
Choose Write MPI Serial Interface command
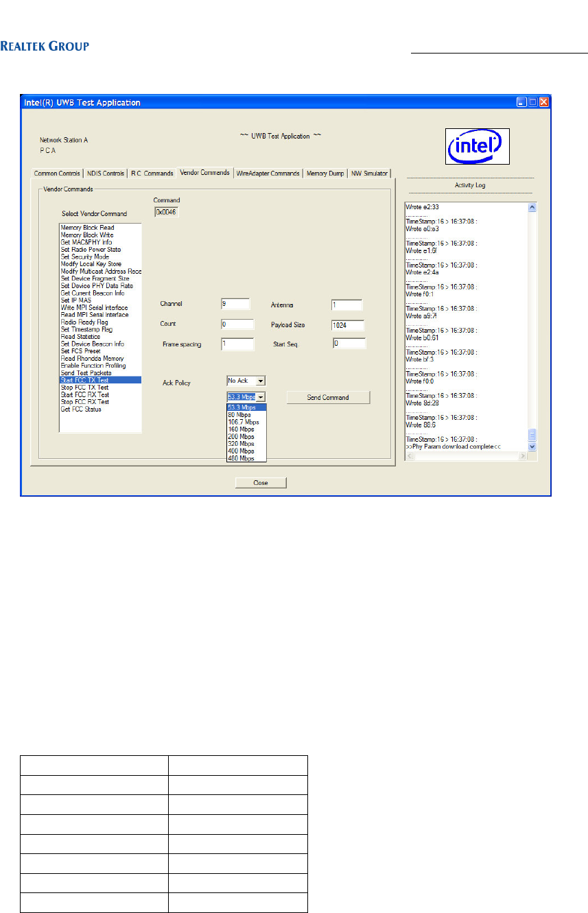(100, 308)
